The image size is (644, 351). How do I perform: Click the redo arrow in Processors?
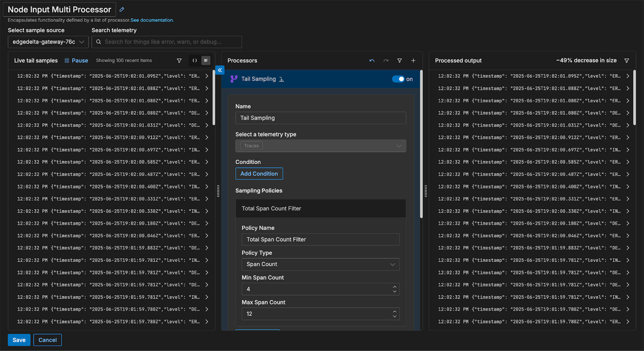pyautogui.click(x=386, y=60)
